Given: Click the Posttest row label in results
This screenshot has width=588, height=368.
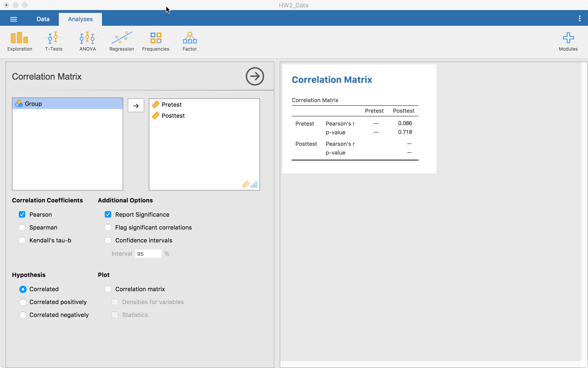Looking at the screenshot, I should click(x=306, y=144).
